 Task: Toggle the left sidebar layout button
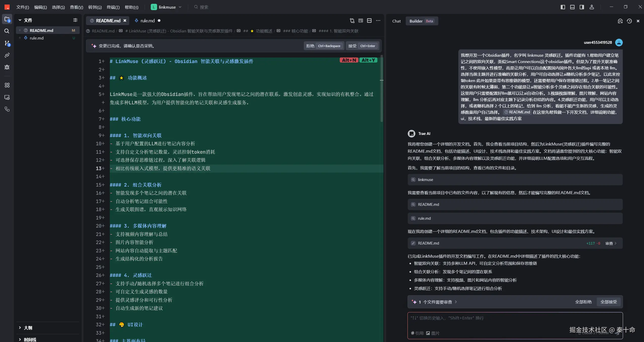click(563, 7)
